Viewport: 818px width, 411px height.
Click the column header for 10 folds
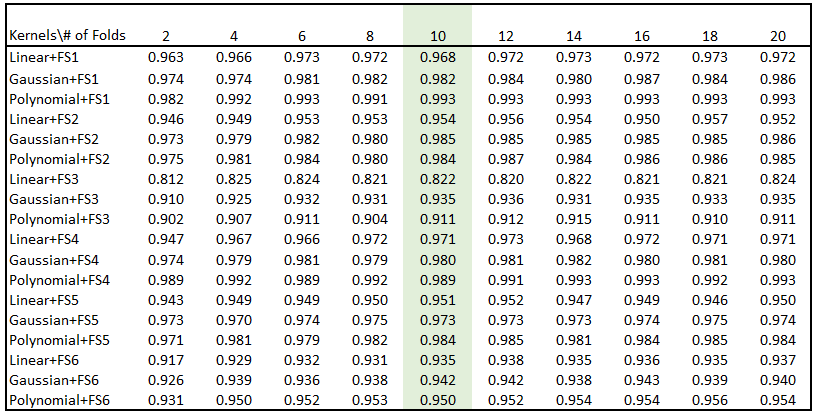(437, 36)
